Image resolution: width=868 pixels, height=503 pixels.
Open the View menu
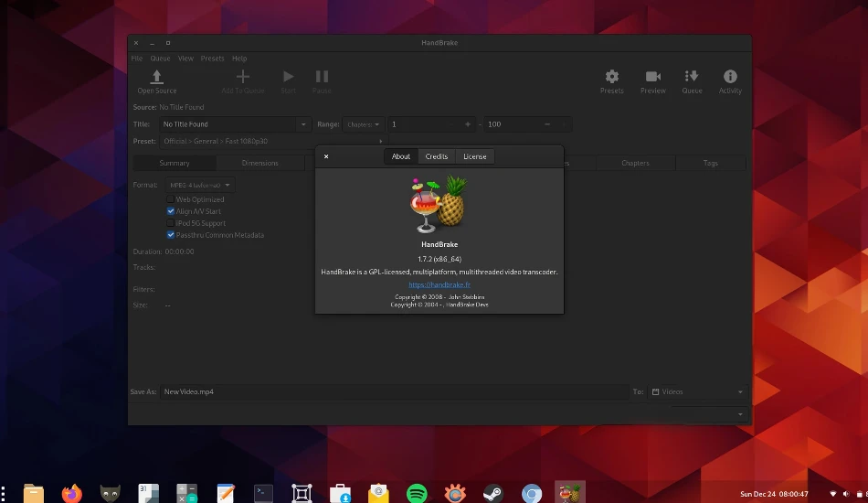185,59
